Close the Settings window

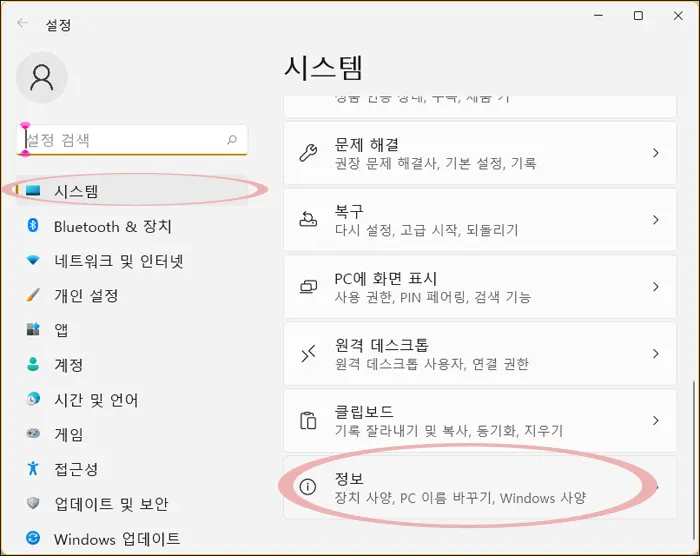(678, 16)
